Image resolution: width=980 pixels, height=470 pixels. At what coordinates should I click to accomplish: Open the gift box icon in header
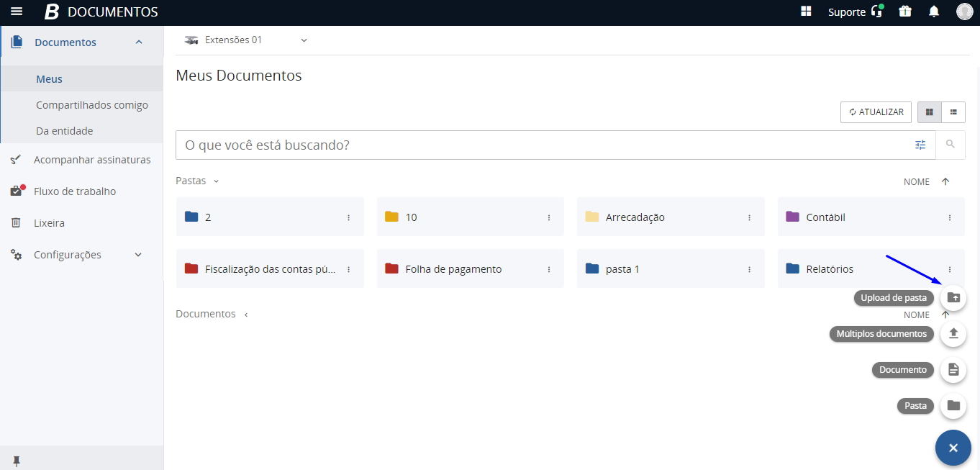pyautogui.click(x=905, y=12)
